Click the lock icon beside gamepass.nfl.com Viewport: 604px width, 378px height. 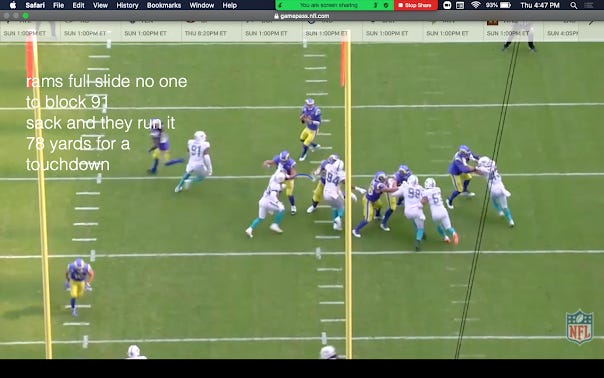(x=276, y=16)
